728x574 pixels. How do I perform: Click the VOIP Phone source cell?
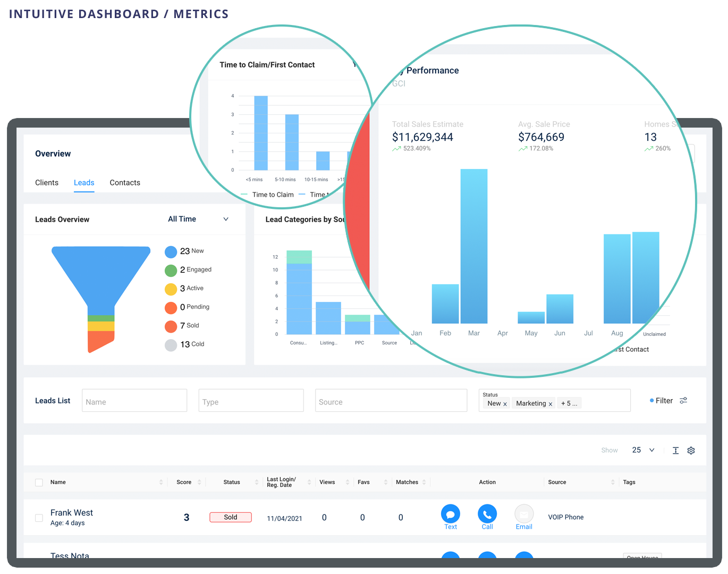[x=566, y=517]
